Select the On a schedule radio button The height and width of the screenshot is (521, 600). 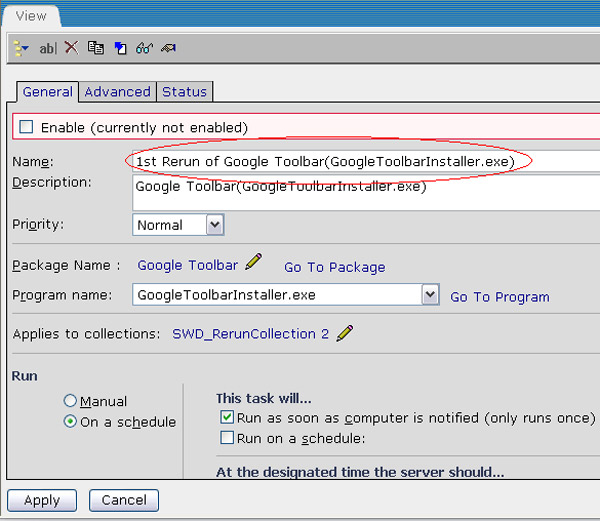[x=70, y=422]
